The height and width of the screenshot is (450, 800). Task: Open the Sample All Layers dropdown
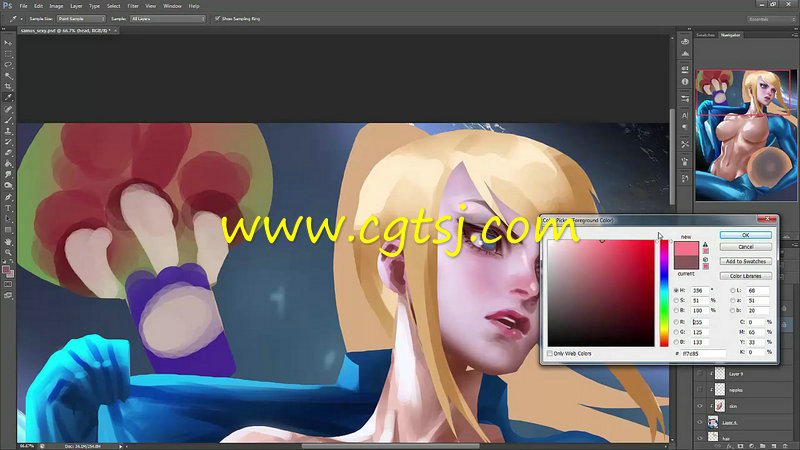(168, 19)
